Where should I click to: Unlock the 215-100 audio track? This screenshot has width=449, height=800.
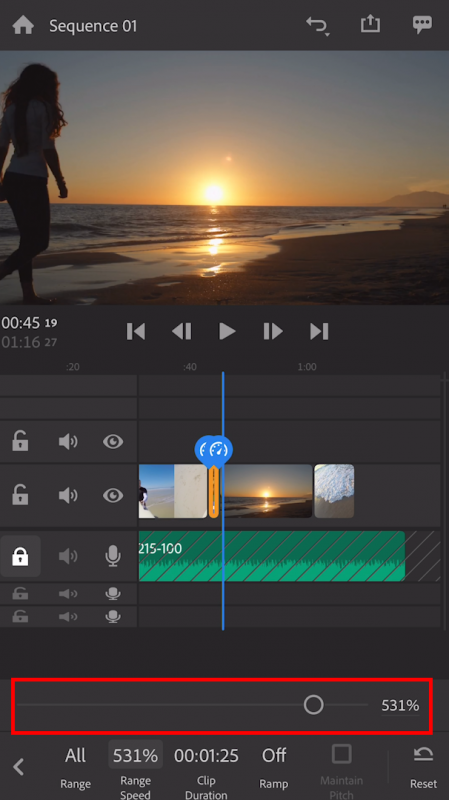[x=20, y=556]
